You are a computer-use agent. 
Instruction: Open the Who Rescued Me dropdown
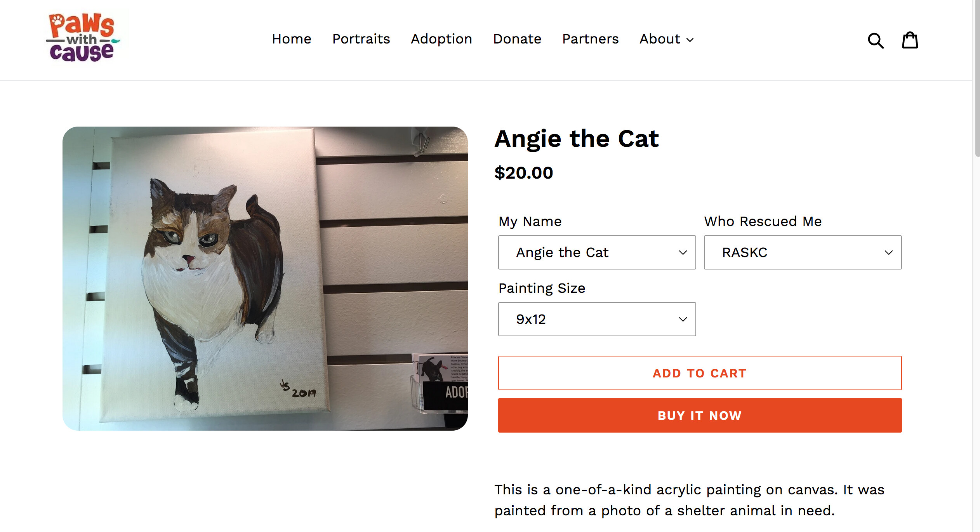(x=803, y=252)
